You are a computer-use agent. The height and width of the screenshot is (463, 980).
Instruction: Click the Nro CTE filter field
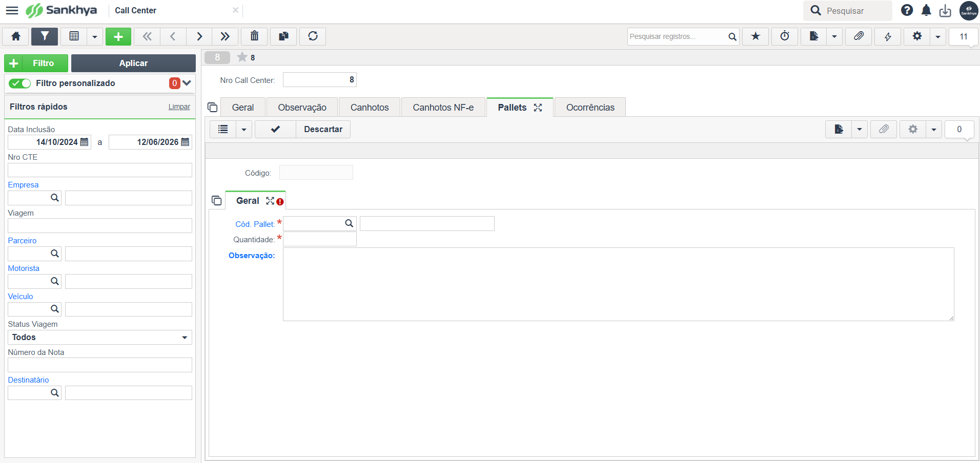100,170
